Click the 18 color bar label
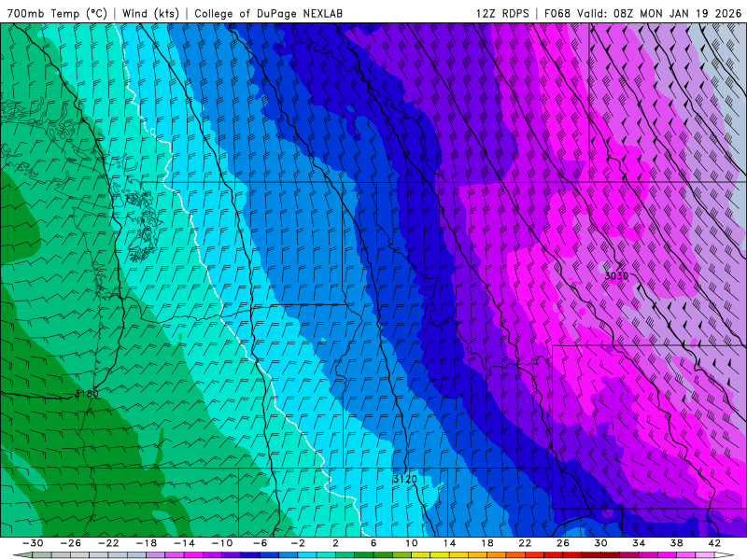 tap(487, 543)
